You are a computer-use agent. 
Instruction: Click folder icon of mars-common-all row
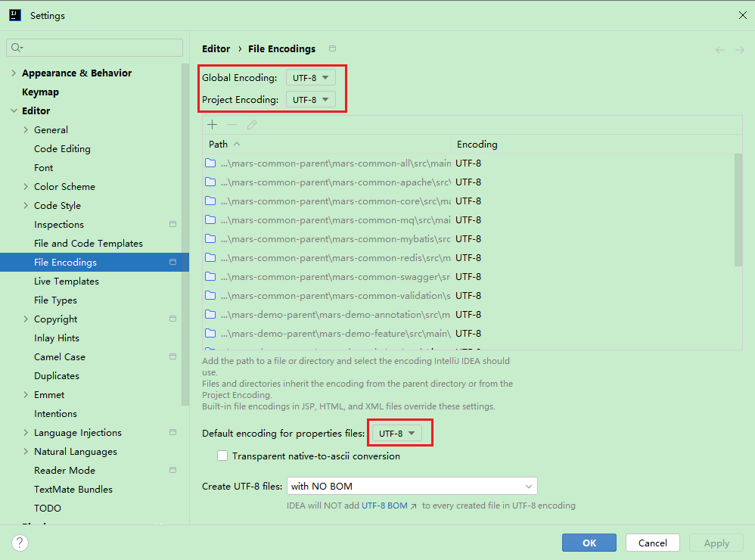(210, 163)
